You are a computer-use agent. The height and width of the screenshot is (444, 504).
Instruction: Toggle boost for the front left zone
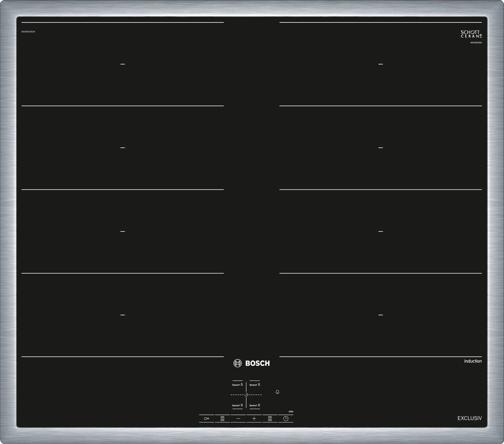click(237, 405)
